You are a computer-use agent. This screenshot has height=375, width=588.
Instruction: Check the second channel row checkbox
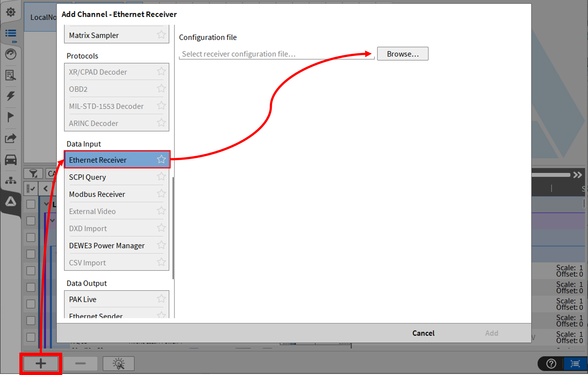[x=31, y=221]
